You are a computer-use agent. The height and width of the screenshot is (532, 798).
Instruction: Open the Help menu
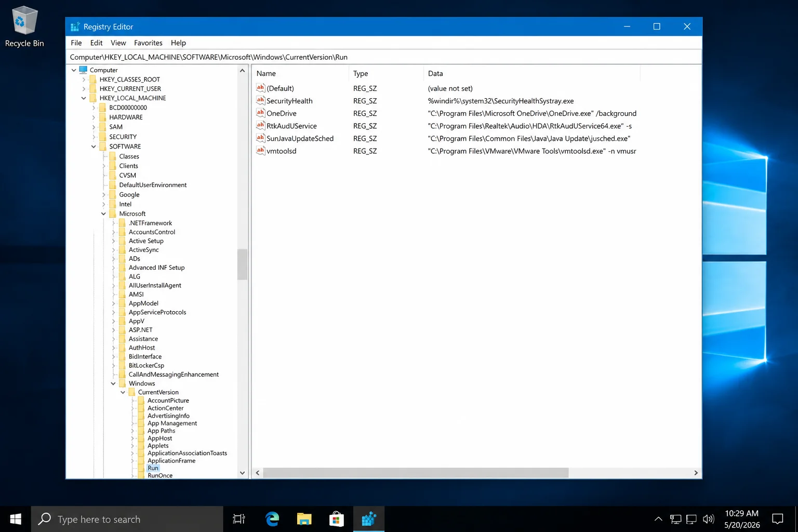point(178,43)
